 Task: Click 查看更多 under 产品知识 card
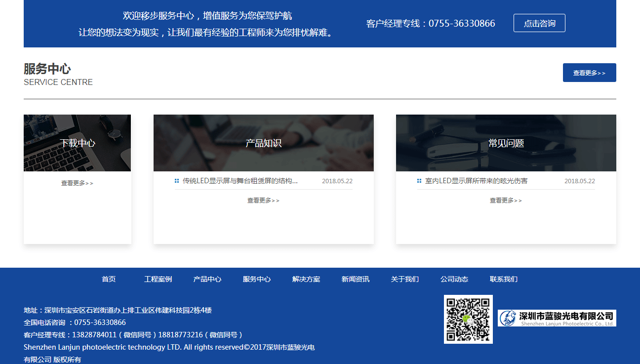(263, 201)
